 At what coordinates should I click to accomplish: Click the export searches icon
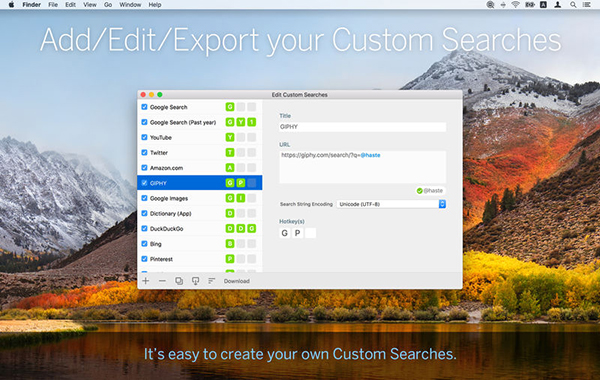pos(196,281)
